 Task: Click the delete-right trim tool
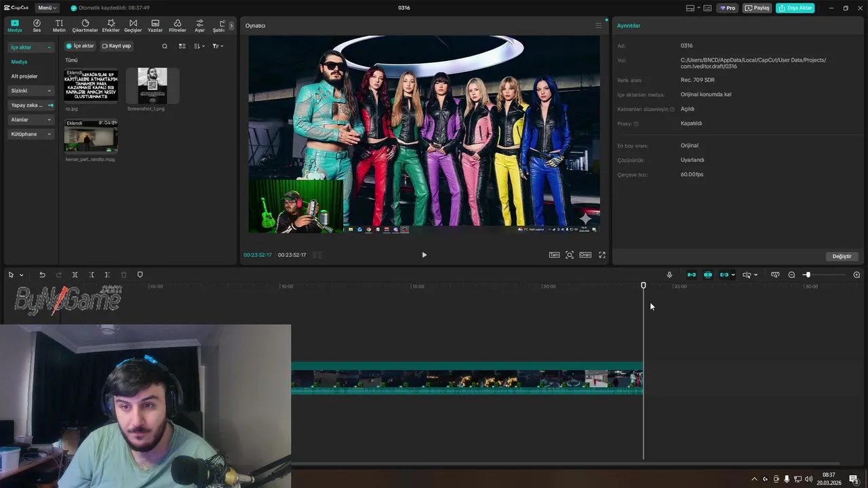107,274
